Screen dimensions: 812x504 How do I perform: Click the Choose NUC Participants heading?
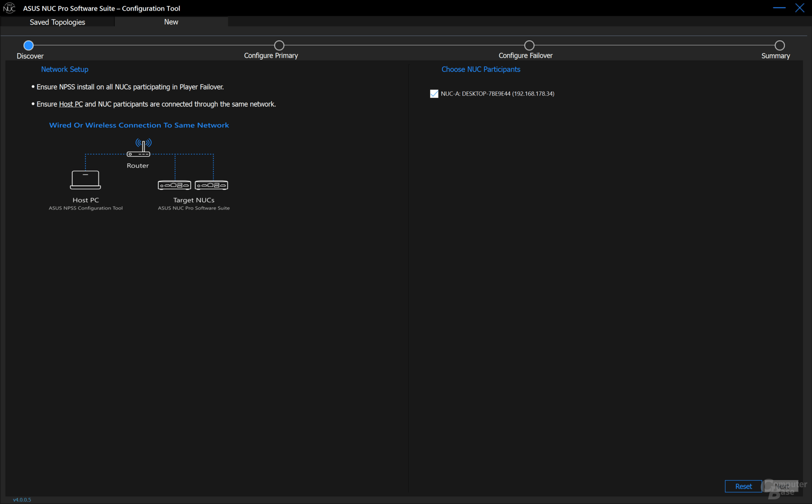pos(481,69)
